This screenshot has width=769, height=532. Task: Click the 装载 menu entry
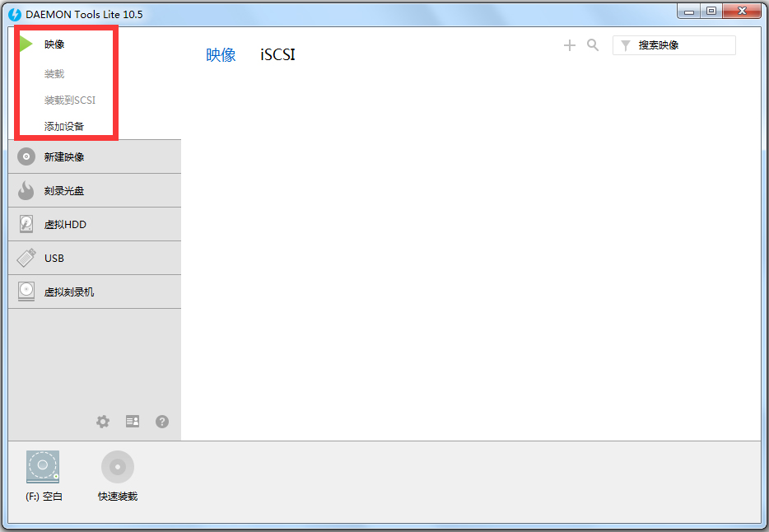coord(54,73)
